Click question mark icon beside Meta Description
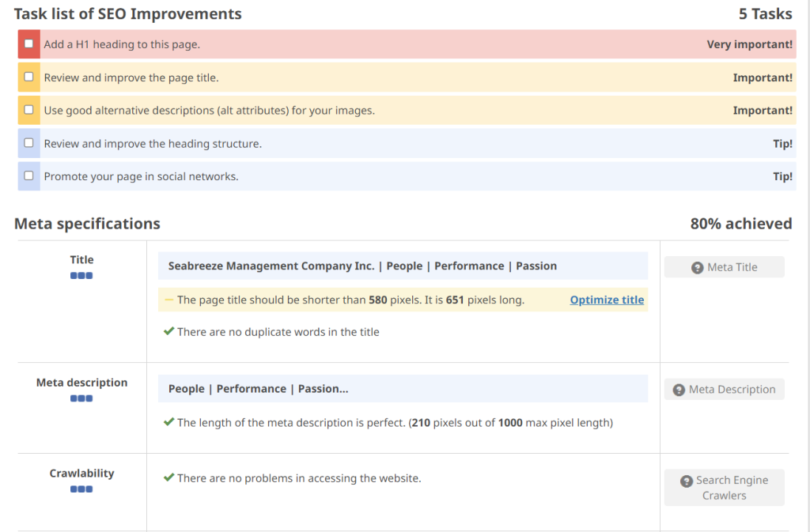This screenshot has width=810, height=532. tap(679, 390)
